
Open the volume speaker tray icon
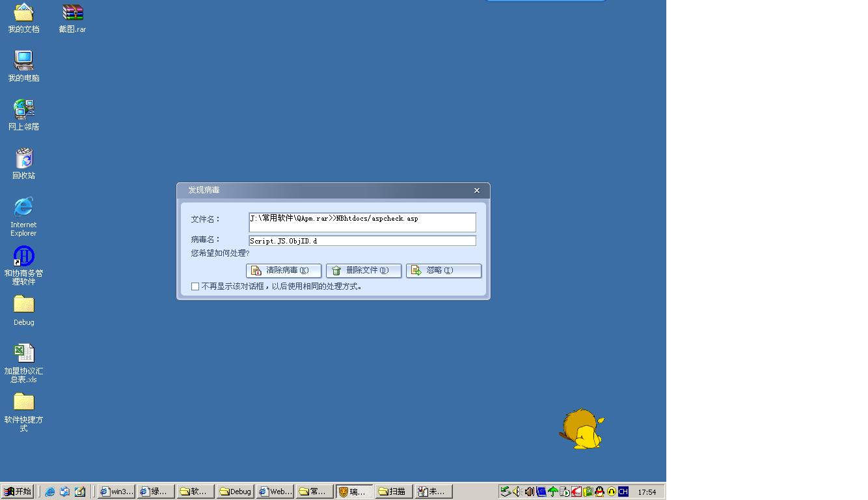[x=517, y=492]
